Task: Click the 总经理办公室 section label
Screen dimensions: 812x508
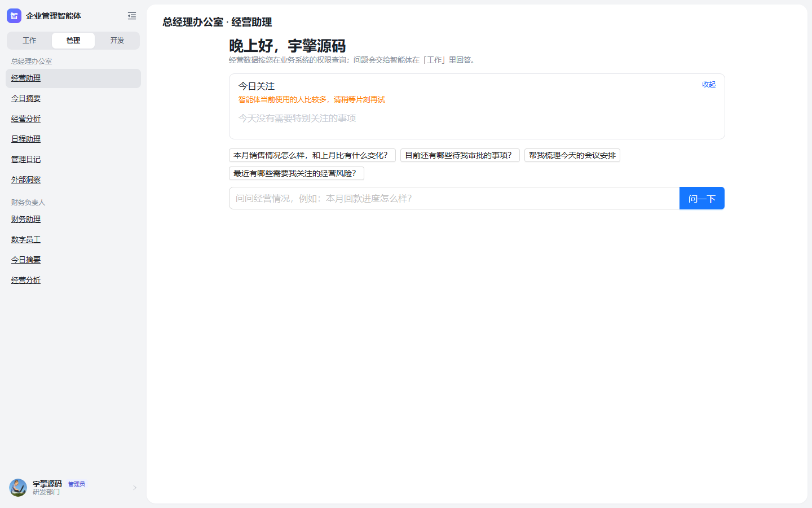Action: tap(32, 62)
